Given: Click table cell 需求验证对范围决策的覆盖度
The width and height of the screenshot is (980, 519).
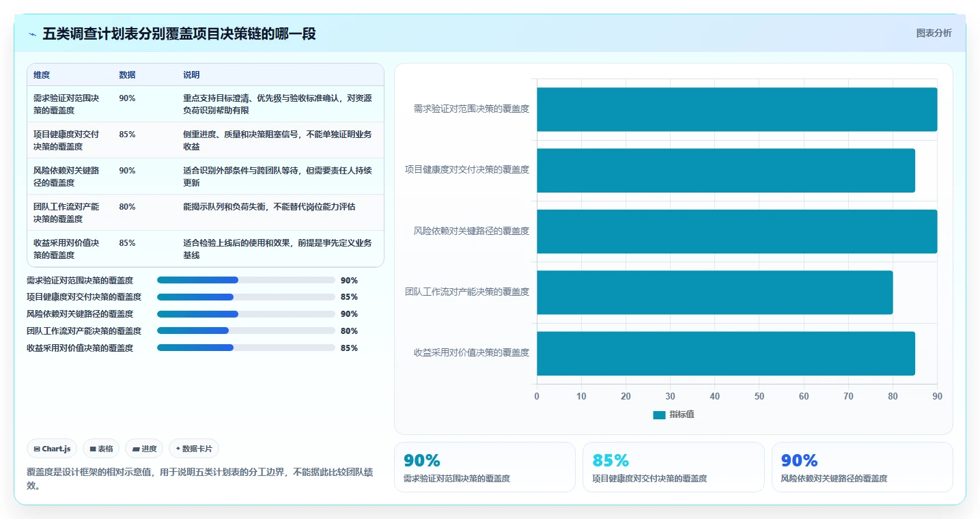Looking at the screenshot, I should (x=70, y=104).
